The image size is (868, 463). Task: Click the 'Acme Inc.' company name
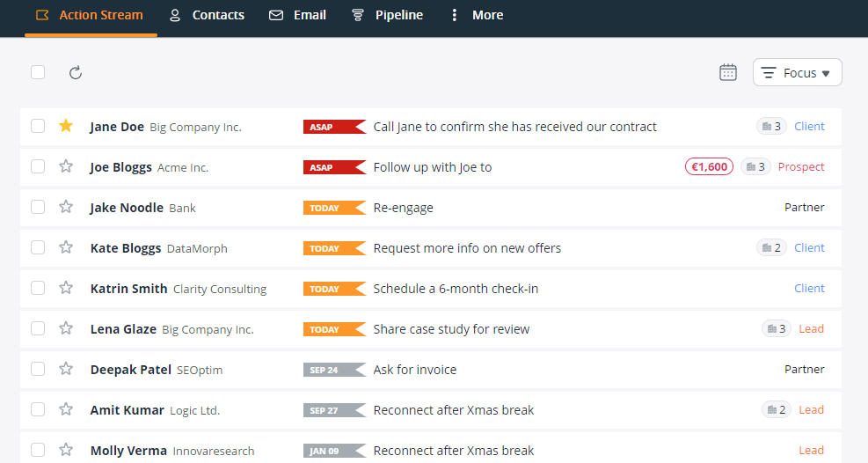coord(183,167)
